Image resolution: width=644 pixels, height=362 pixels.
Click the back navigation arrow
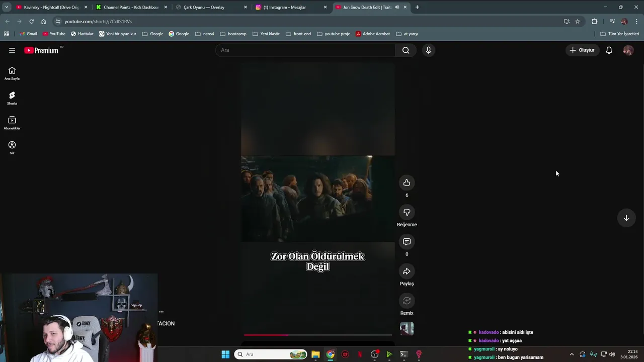(x=7, y=21)
